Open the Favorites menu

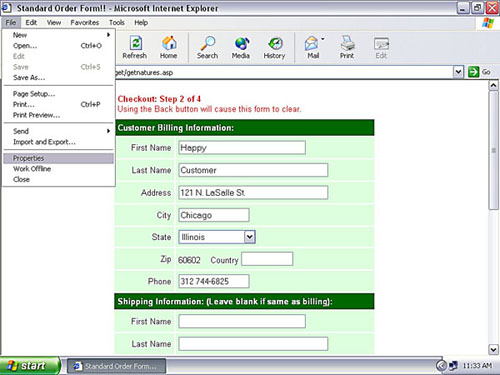point(85,23)
